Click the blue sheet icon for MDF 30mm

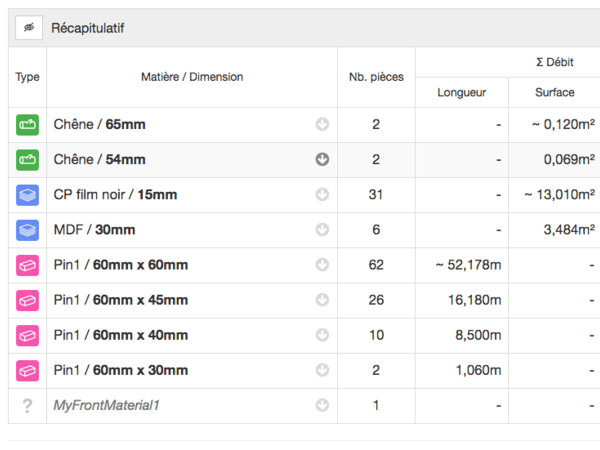27,230
